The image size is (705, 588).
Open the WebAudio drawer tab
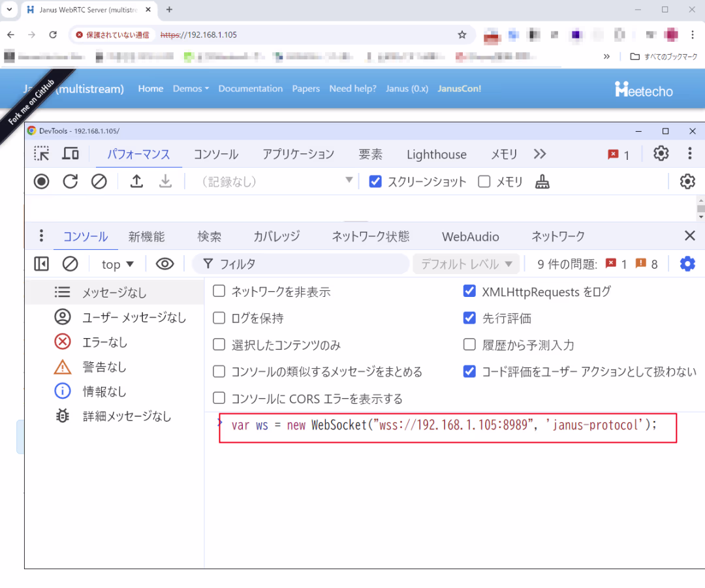pos(470,236)
